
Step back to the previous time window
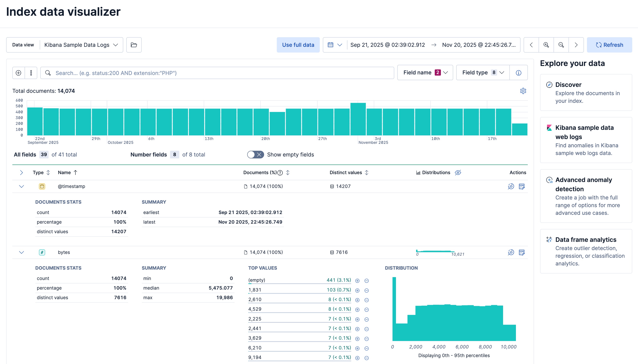point(531,45)
